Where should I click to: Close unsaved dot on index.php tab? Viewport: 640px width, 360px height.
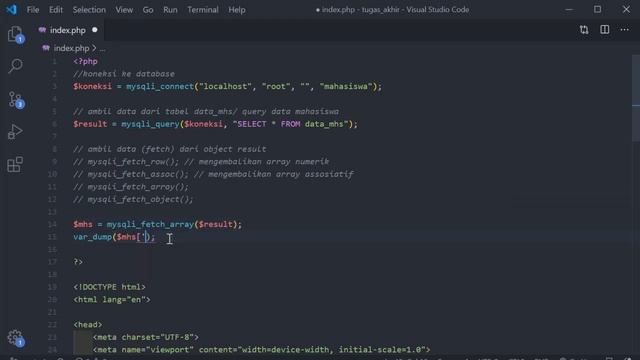pos(95,30)
